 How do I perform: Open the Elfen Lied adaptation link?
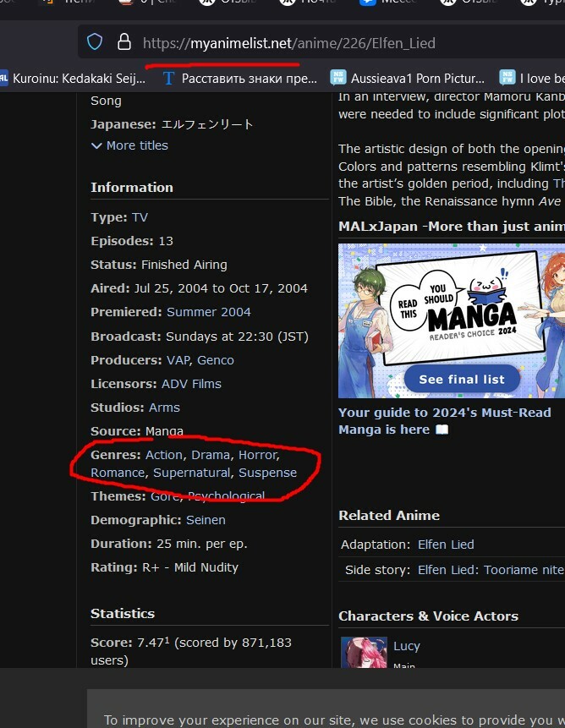click(x=446, y=545)
